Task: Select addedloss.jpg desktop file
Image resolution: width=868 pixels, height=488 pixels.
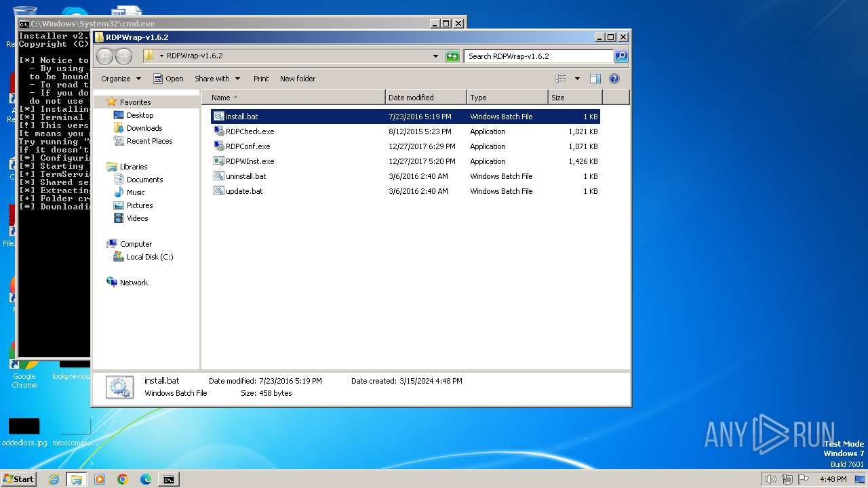Action: tap(24, 432)
